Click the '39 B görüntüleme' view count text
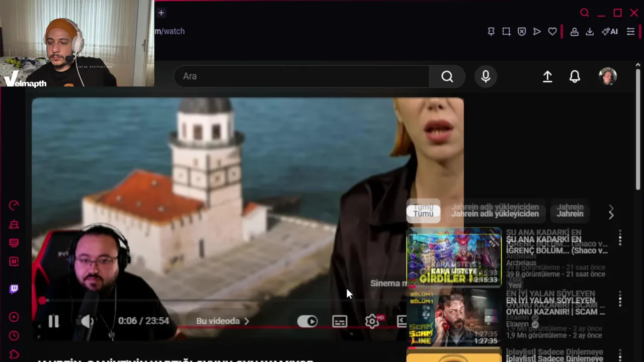Viewport: 644px width, 362px height. [533, 275]
